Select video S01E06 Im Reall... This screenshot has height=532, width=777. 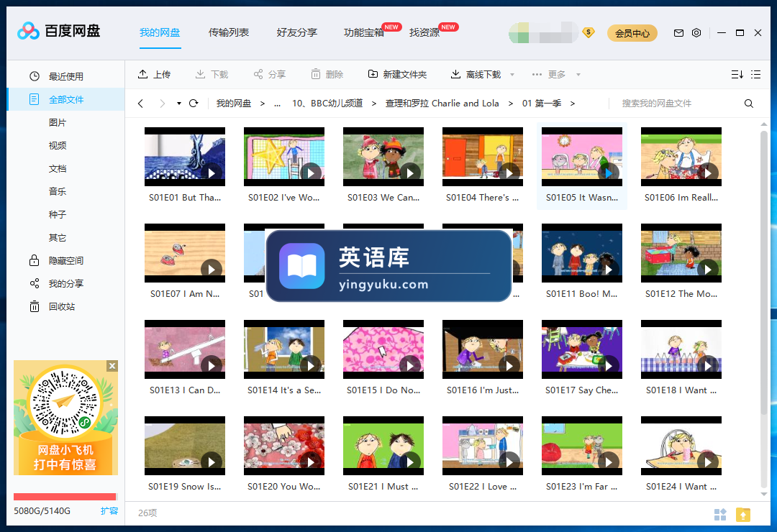click(681, 165)
